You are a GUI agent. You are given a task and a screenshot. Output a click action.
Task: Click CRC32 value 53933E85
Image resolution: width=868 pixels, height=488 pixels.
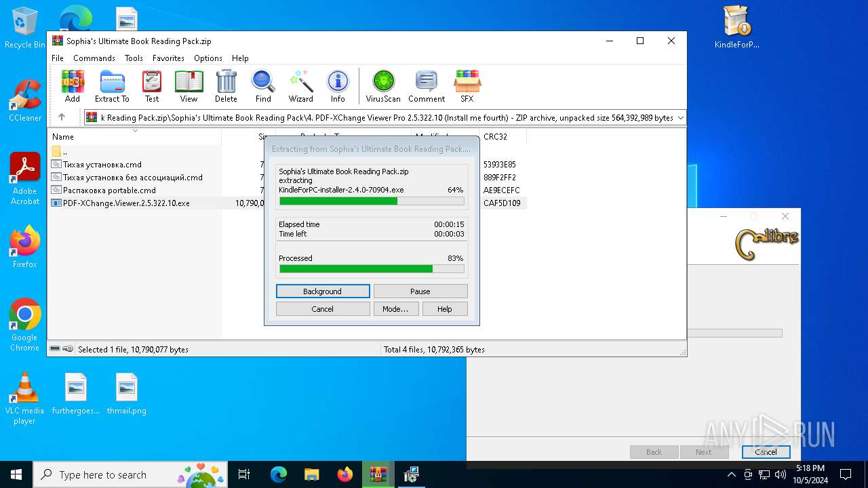[500, 165]
